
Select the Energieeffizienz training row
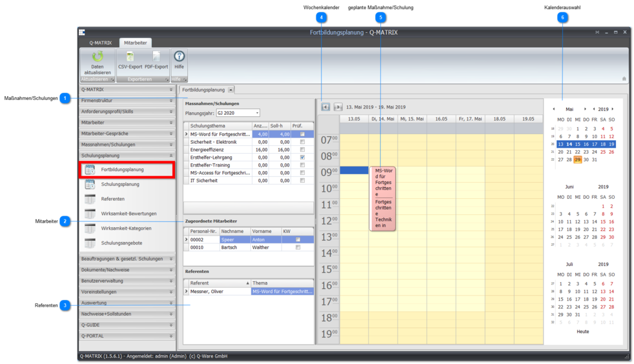[x=249, y=150]
